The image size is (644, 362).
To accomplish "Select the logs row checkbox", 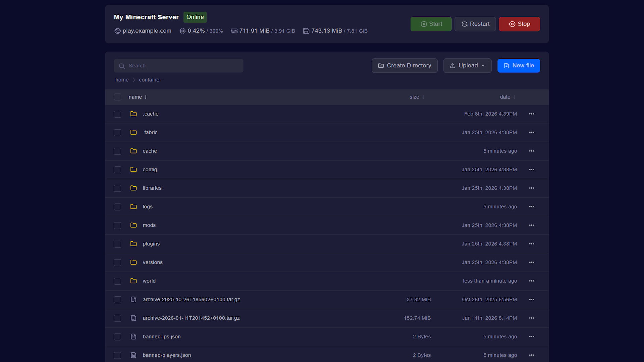I will click(x=117, y=207).
